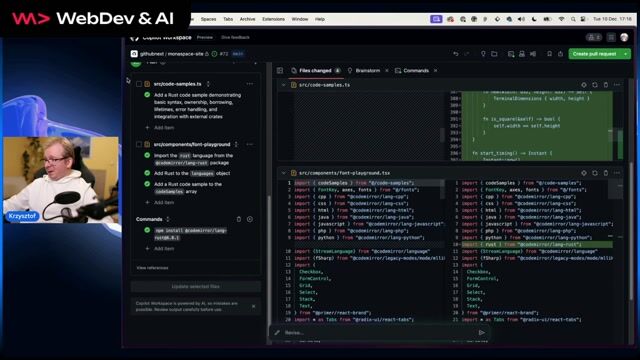Screen dimensions: 640x360
Task: Click Add item under Commands
Action: pos(160,249)
